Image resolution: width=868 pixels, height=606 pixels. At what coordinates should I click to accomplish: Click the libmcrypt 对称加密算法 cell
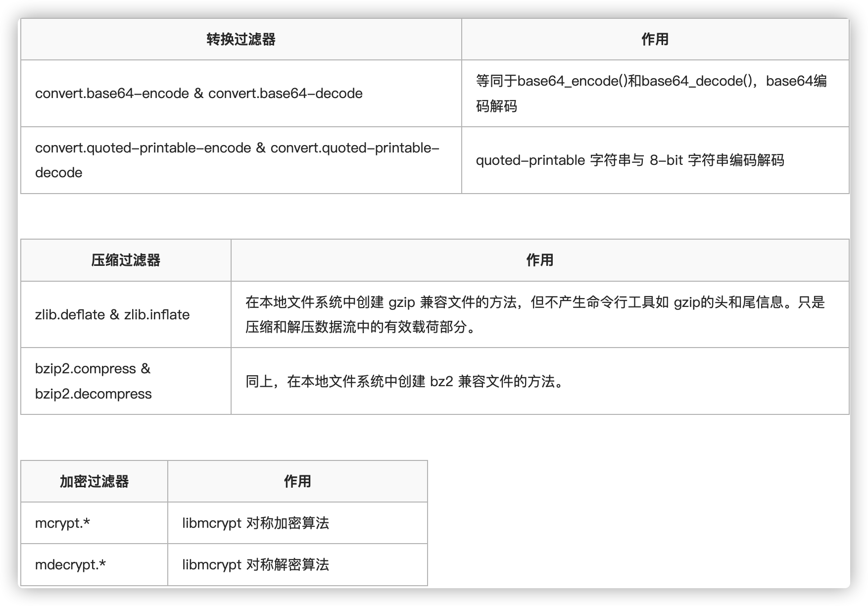click(297, 523)
